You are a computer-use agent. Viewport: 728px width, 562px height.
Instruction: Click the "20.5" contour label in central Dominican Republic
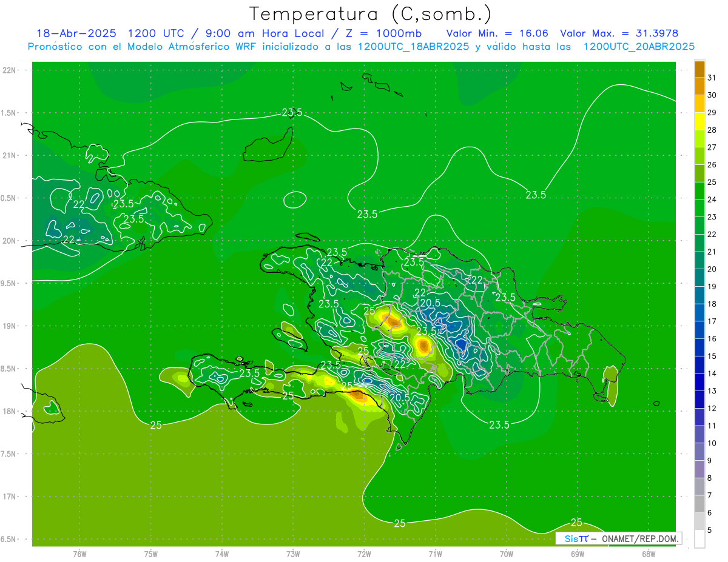pyautogui.click(x=430, y=303)
